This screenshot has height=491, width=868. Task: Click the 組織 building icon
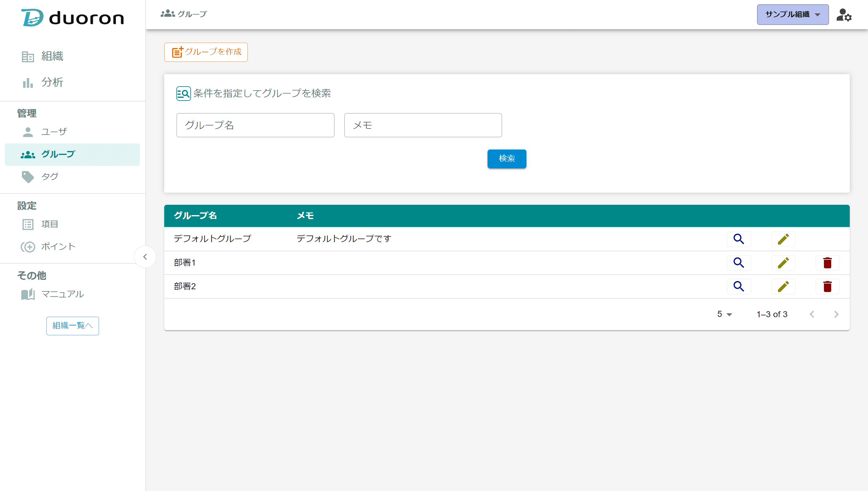pos(28,56)
